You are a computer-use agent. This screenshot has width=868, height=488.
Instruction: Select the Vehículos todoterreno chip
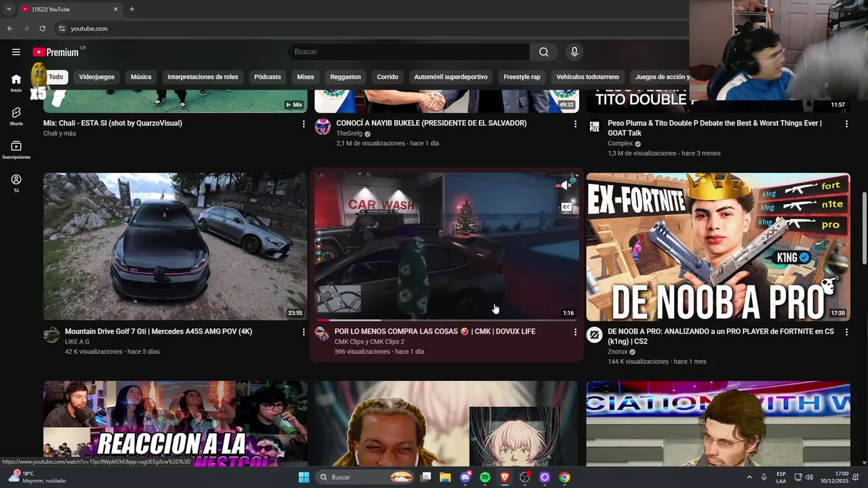click(588, 77)
